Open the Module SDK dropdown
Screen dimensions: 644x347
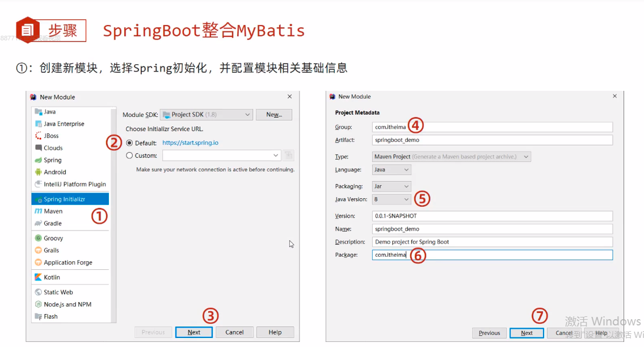(x=206, y=115)
